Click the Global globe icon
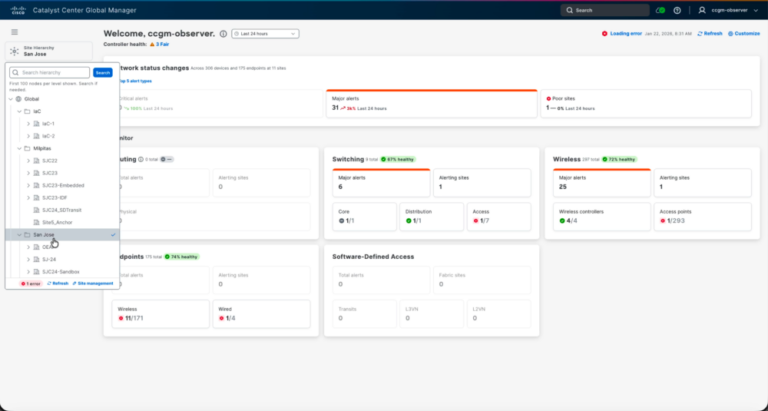Viewport: 768px width, 411px height. click(19, 99)
